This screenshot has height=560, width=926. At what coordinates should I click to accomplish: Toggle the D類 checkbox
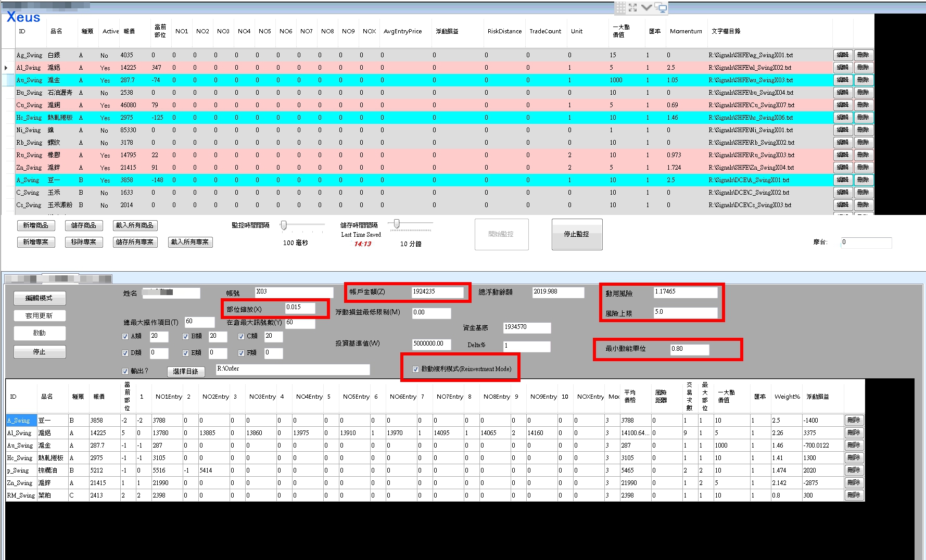pyautogui.click(x=125, y=353)
